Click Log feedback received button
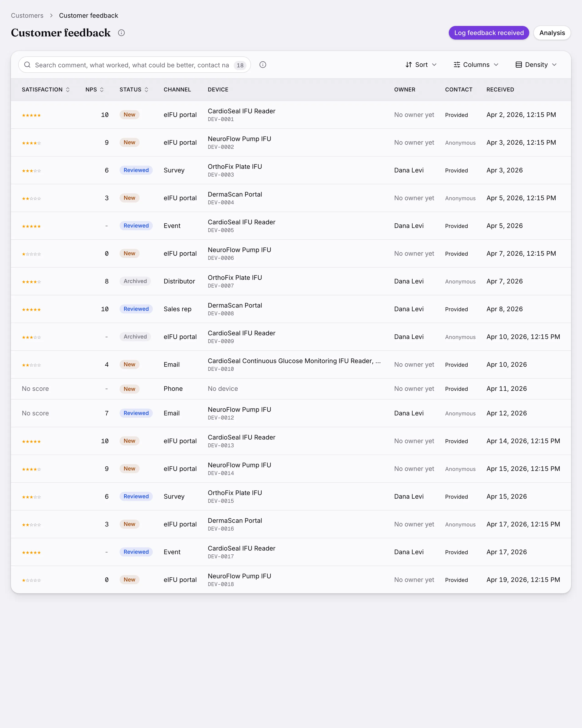582x728 pixels. (489, 33)
